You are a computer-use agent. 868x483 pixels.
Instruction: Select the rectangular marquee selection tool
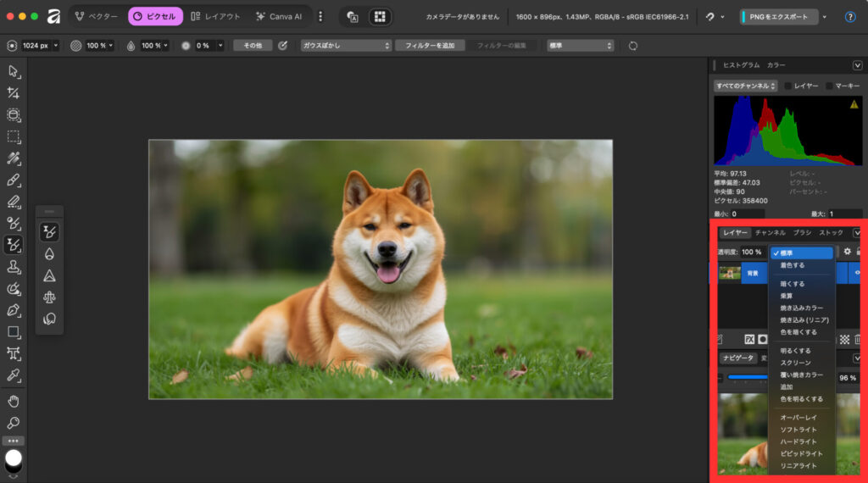pyautogui.click(x=14, y=136)
